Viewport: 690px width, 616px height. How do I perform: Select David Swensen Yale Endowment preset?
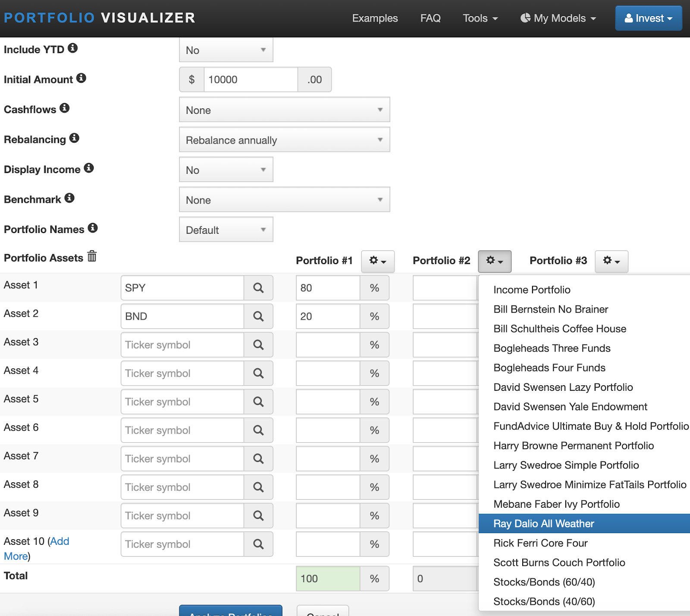(x=584, y=407)
